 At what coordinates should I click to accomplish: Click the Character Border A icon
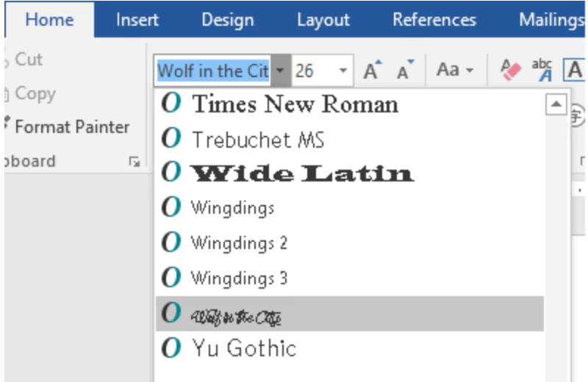574,70
